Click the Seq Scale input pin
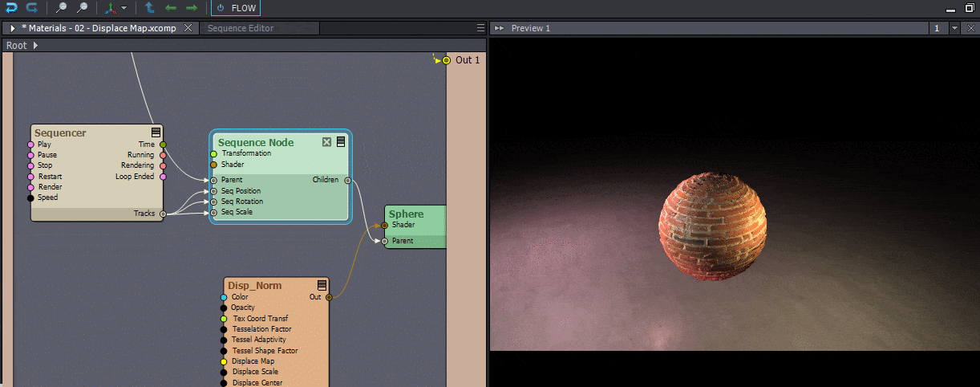The width and height of the screenshot is (980, 387). pyautogui.click(x=213, y=212)
